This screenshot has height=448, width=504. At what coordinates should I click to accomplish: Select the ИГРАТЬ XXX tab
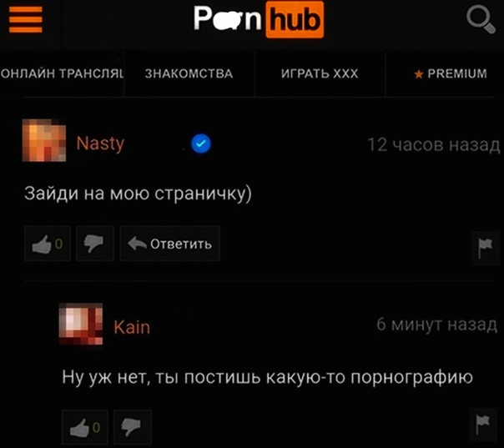coord(320,73)
